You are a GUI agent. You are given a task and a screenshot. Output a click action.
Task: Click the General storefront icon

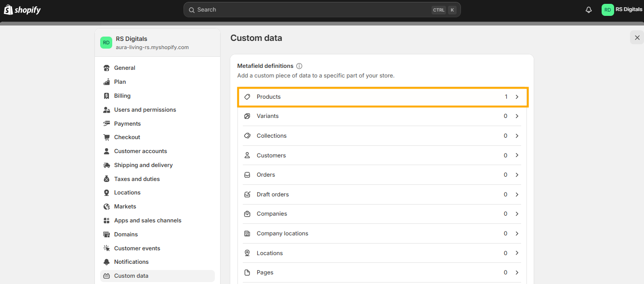tap(106, 68)
